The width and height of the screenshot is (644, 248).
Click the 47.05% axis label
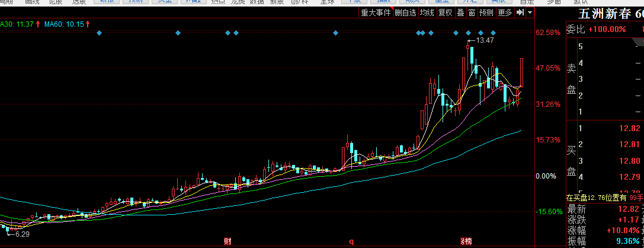tap(548, 68)
